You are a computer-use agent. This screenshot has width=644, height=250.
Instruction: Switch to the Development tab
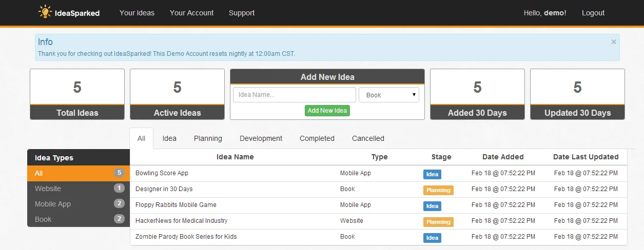click(261, 138)
